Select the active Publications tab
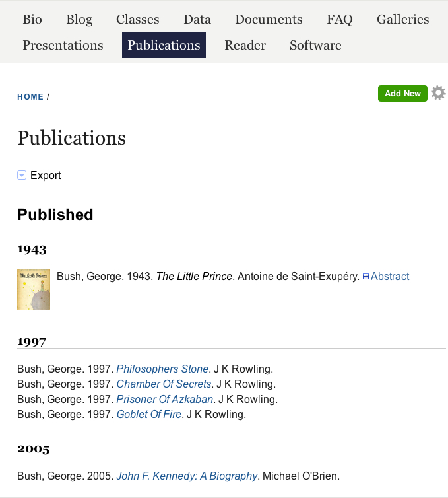Screen dimensions: 448x498 (164, 45)
